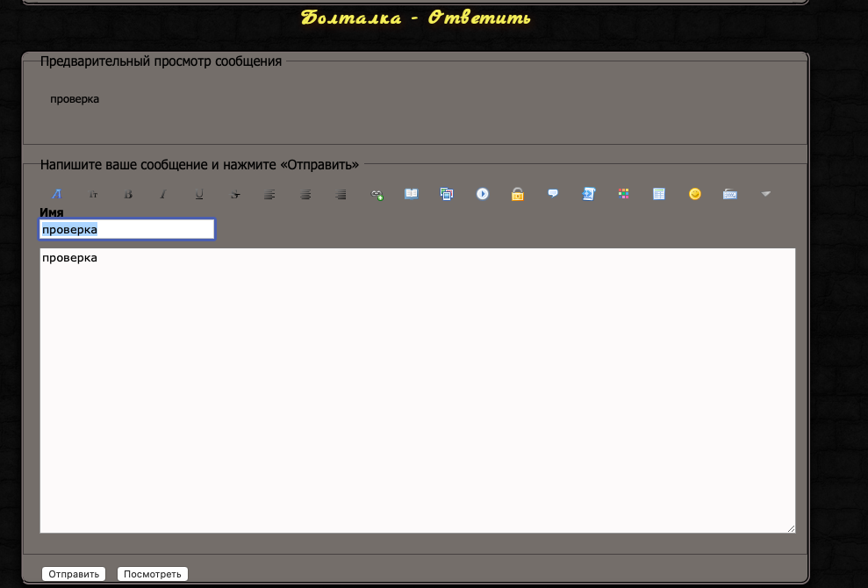Click the Имя field label
This screenshot has height=588, width=868.
click(x=52, y=212)
